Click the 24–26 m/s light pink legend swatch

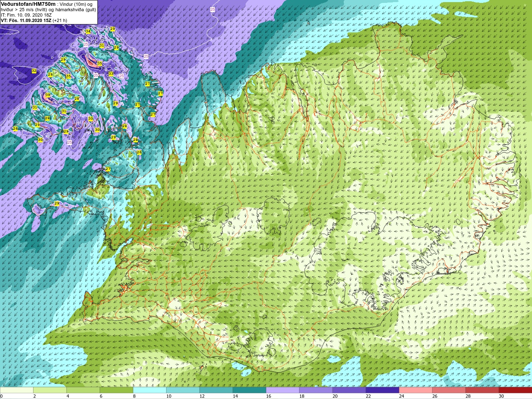416,390
